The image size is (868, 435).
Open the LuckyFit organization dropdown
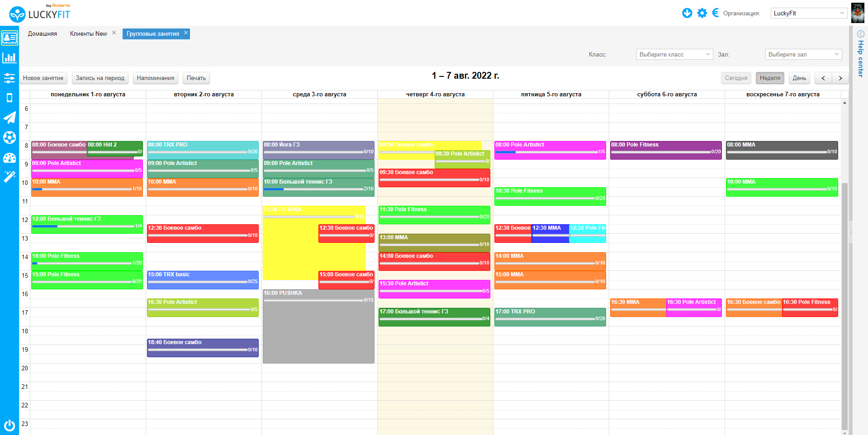click(809, 13)
